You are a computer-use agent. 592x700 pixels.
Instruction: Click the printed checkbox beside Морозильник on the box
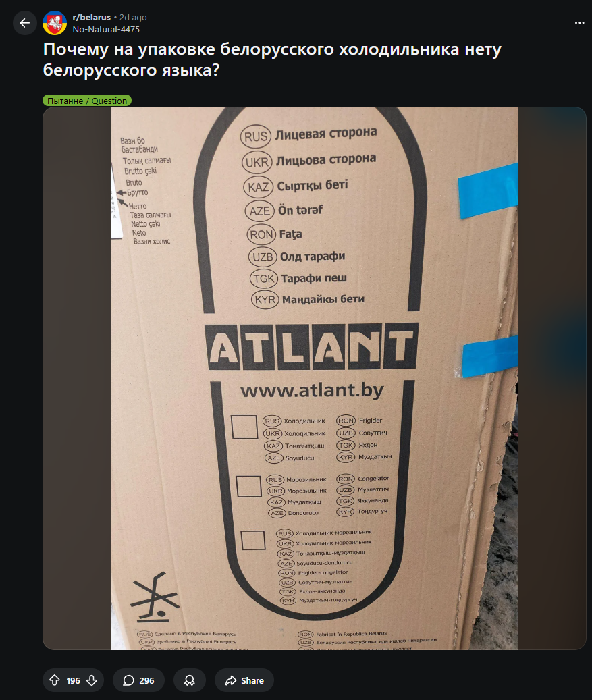click(x=248, y=486)
